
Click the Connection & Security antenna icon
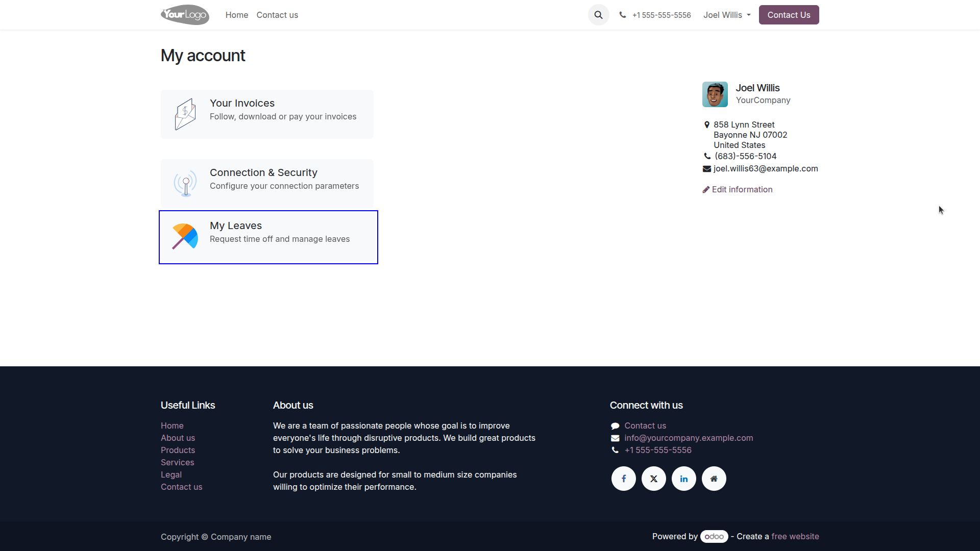click(185, 184)
